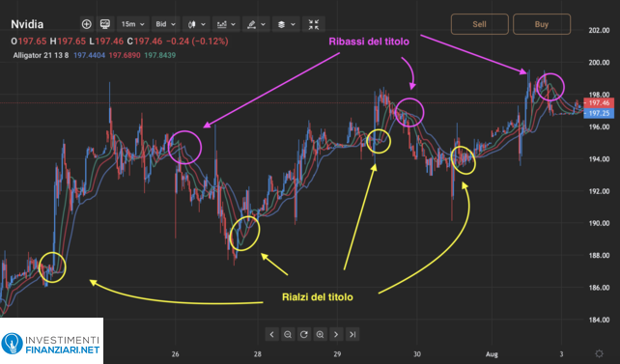Click the blue 197.25 price label
The height and width of the screenshot is (364, 620).
click(599, 113)
